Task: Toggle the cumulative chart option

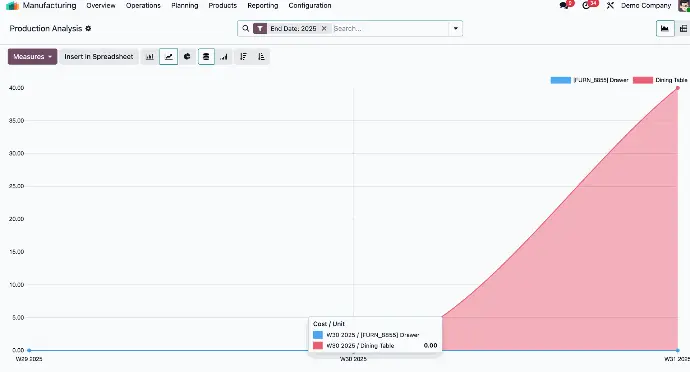Action: 224,57
